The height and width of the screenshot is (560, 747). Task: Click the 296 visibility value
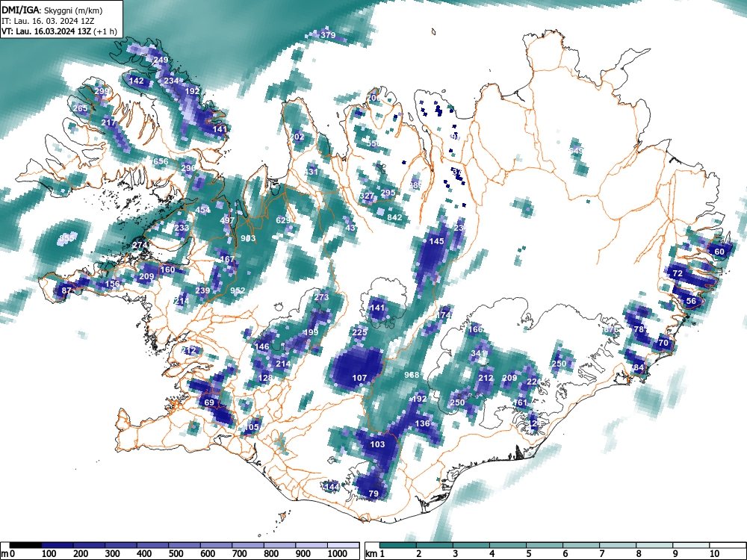point(188,167)
